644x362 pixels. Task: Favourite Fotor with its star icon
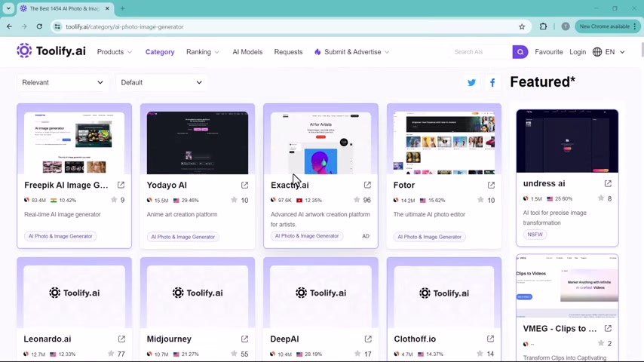coord(480,200)
